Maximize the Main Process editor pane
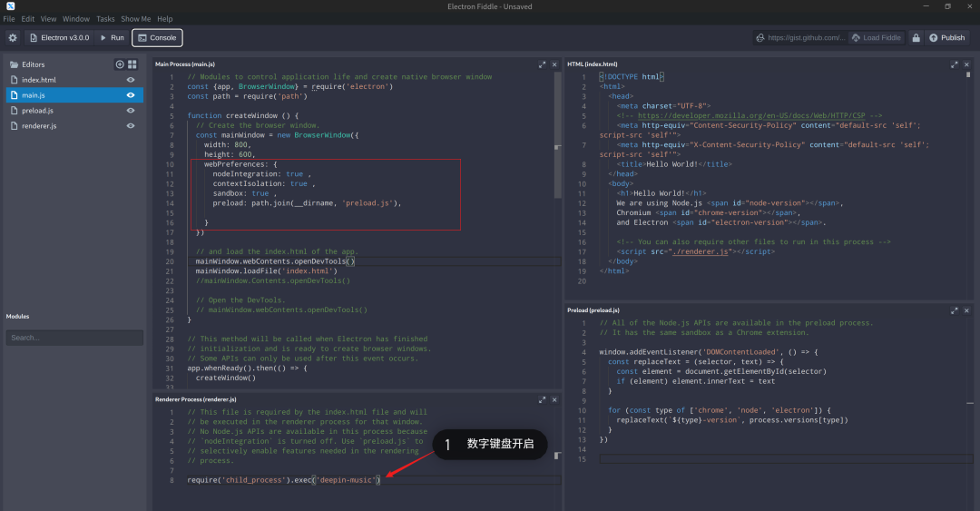This screenshot has height=511, width=980. [x=542, y=64]
